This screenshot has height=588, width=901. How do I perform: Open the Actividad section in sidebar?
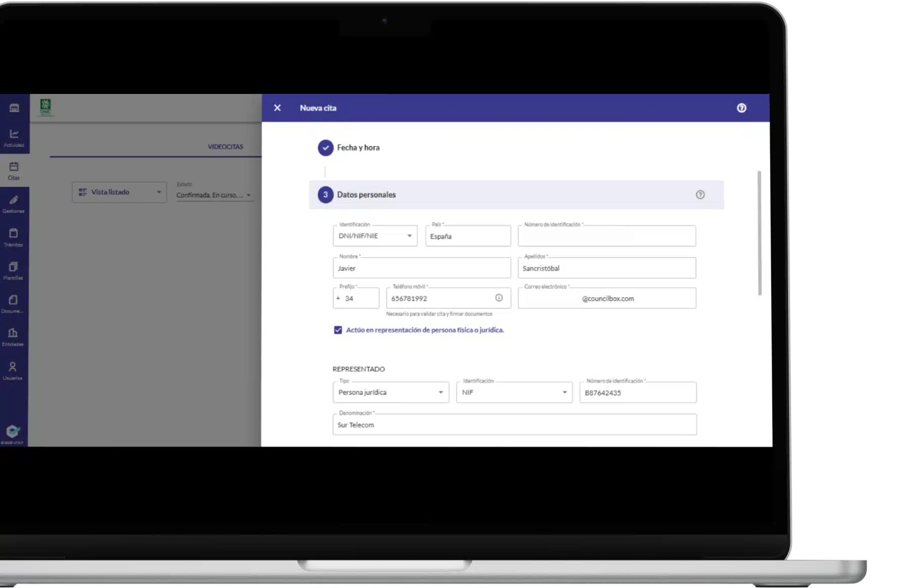(x=14, y=137)
